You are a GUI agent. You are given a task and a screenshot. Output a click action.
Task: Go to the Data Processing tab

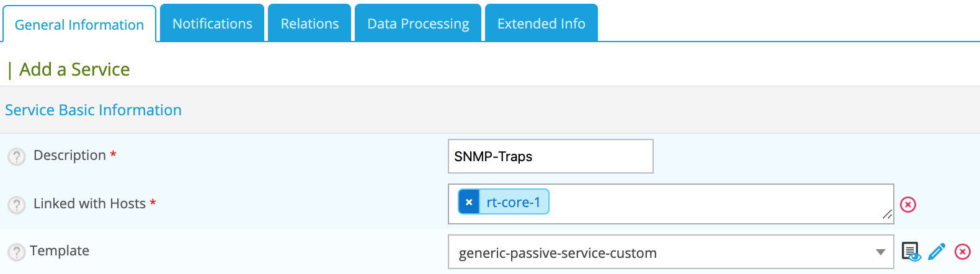pos(418,24)
